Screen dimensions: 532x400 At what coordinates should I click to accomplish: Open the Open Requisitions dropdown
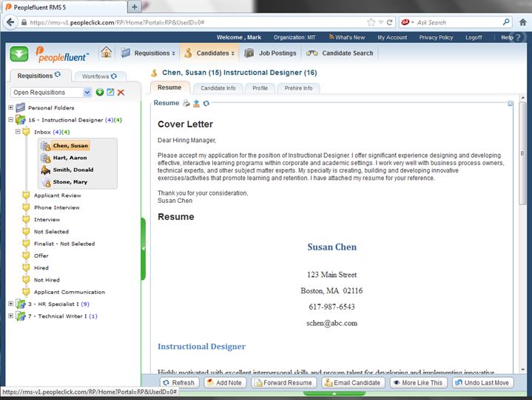[87, 92]
